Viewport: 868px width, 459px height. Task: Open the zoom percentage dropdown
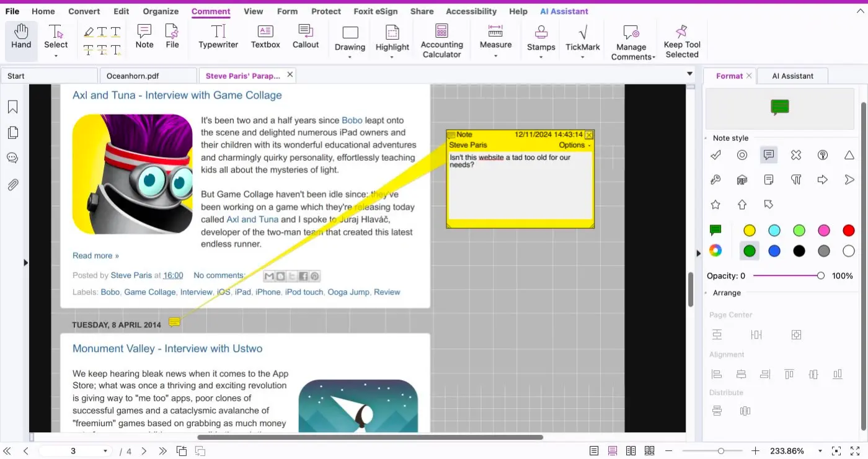820,451
